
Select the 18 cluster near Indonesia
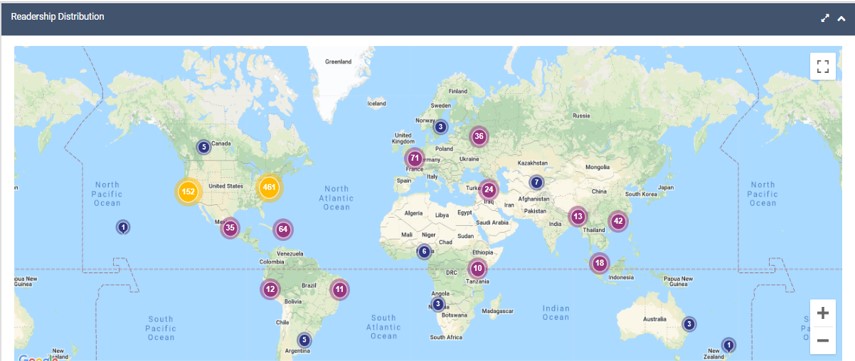coord(600,263)
